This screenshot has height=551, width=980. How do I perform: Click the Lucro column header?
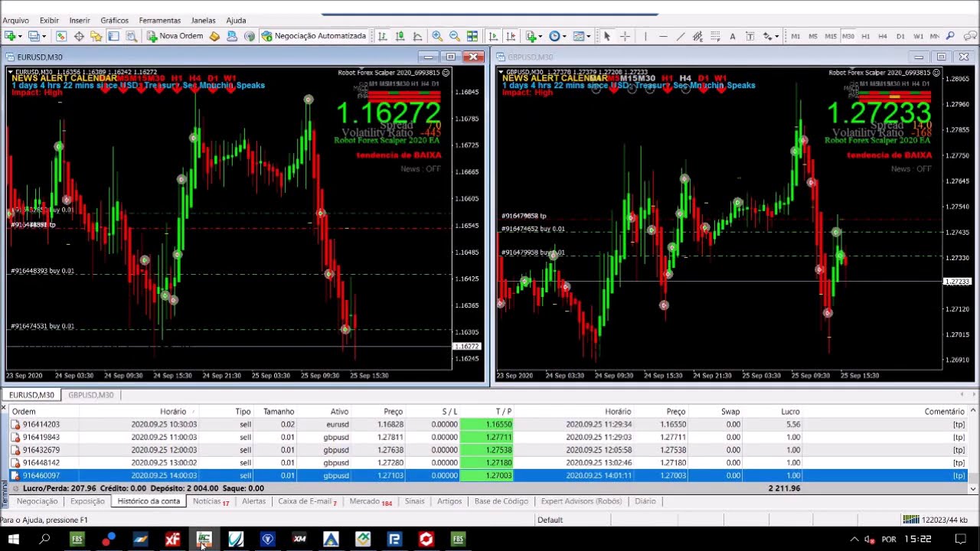click(790, 412)
